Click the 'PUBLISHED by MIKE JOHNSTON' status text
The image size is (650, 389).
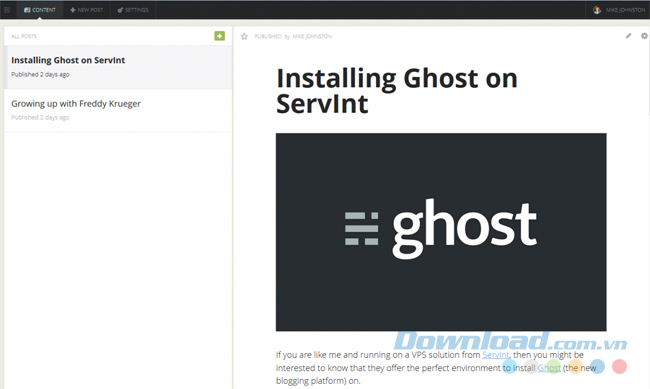293,36
